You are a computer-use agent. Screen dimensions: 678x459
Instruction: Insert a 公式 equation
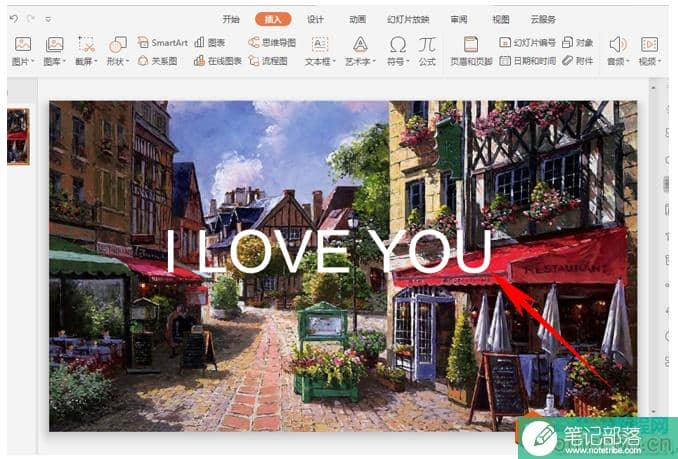427,51
